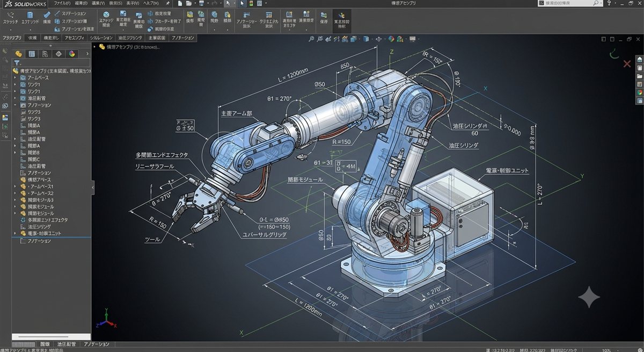644x352 pixels.
Task: Open the help icon dropdown arrow
Action: click(616, 3)
